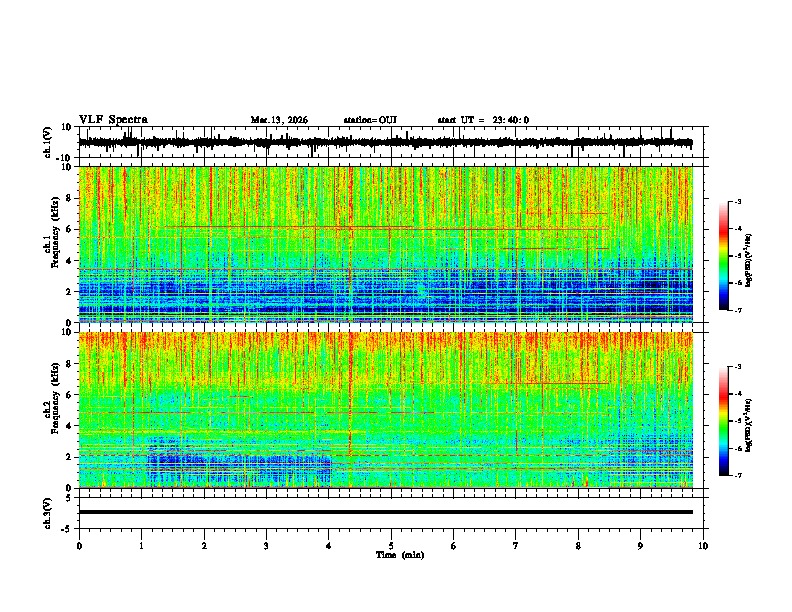The height and width of the screenshot is (612, 792).
Task: Click the time axis tick label 3
Action: [266, 546]
